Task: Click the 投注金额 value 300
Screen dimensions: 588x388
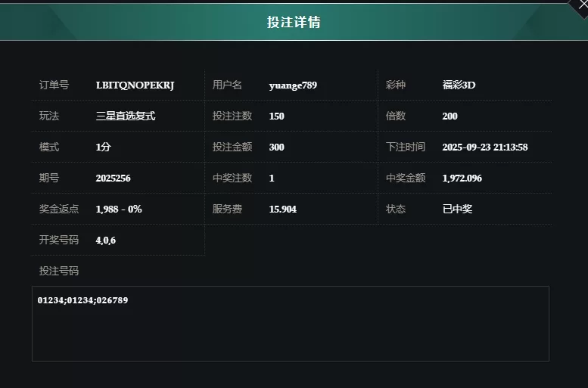Action: 276,147
